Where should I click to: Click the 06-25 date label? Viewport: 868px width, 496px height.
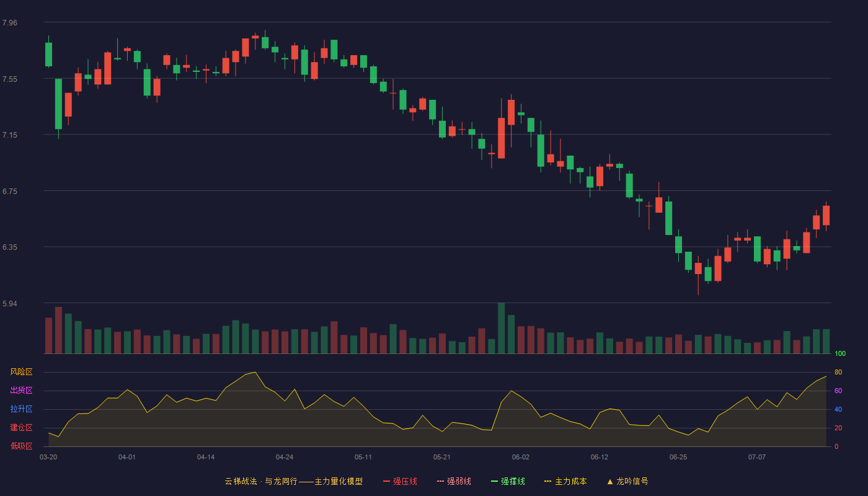[x=678, y=457]
